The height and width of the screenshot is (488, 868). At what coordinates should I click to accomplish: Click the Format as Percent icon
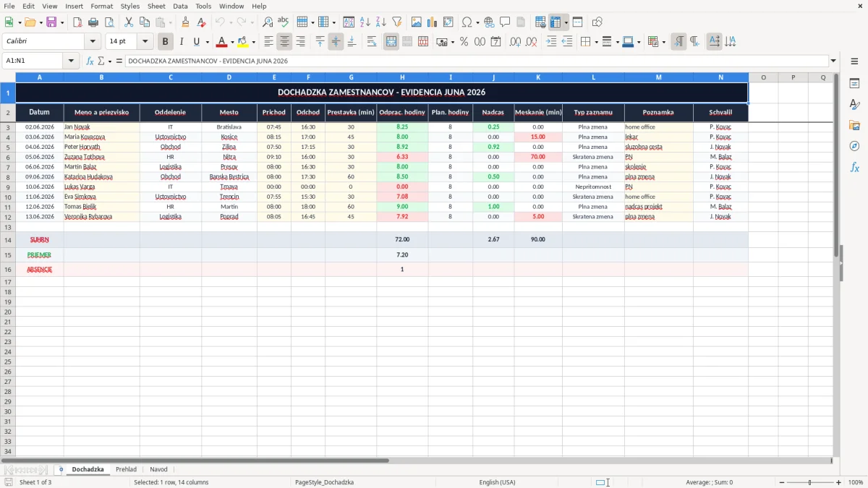tap(464, 42)
